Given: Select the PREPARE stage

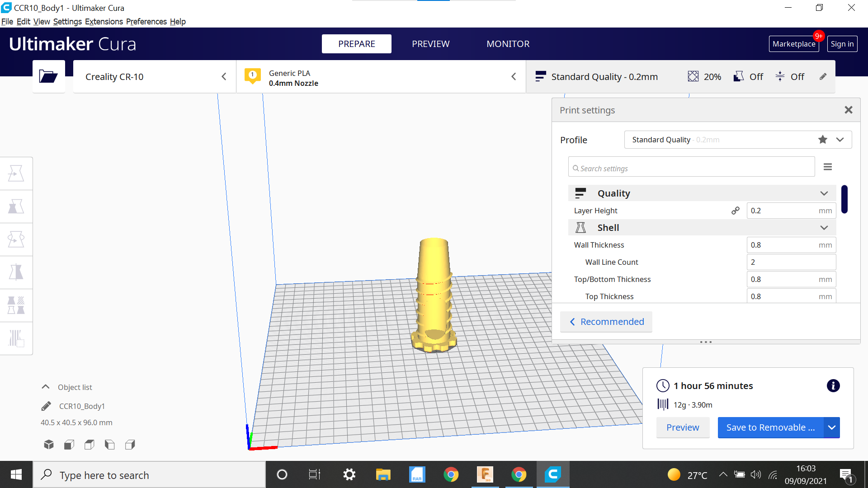Looking at the screenshot, I should pos(357,44).
